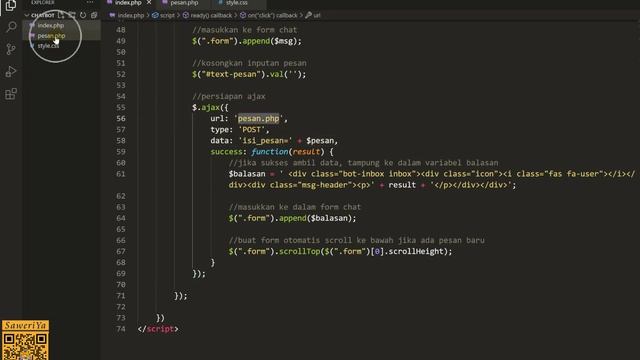Click the success: function(result) line

click(272, 151)
